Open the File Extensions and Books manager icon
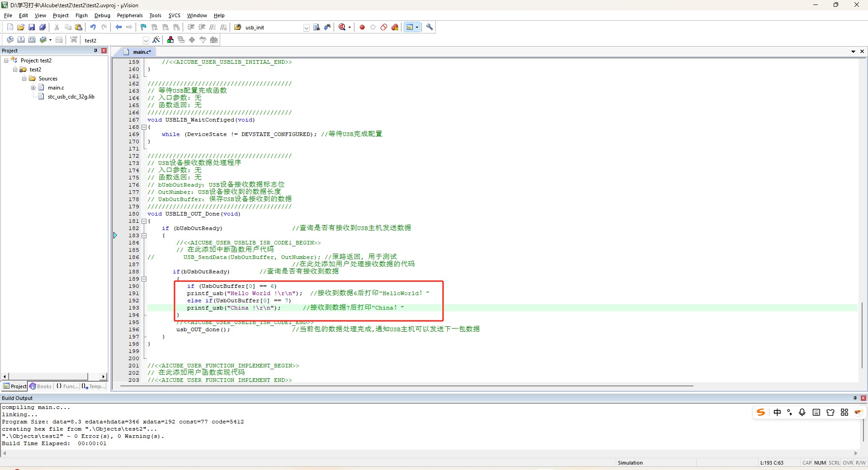Screen dimensions: 868x470 [170, 40]
